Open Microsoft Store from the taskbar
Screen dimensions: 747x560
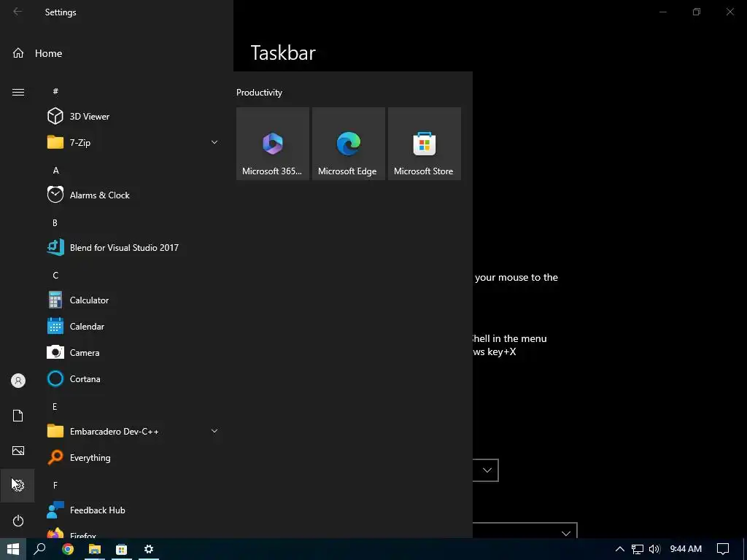[122, 549]
